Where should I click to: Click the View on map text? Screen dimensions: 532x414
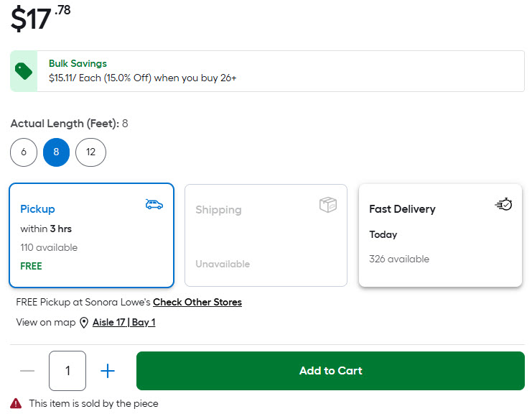click(45, 323)
